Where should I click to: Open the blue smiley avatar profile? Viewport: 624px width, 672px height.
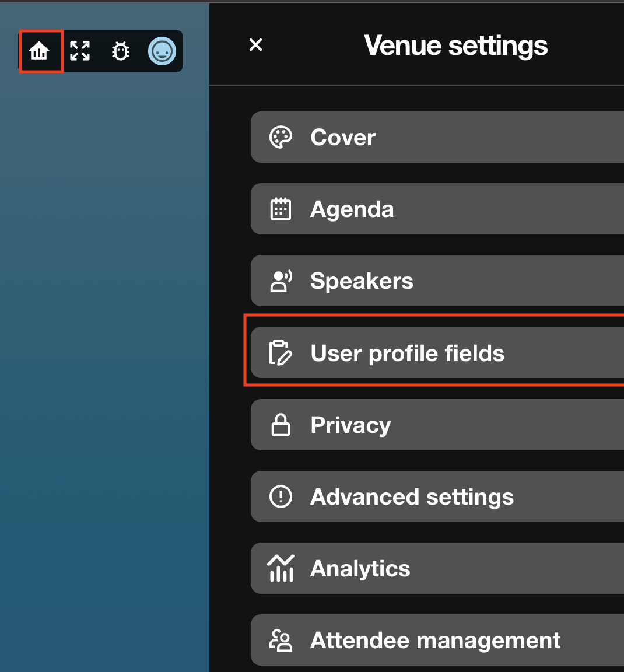[162, 51]
